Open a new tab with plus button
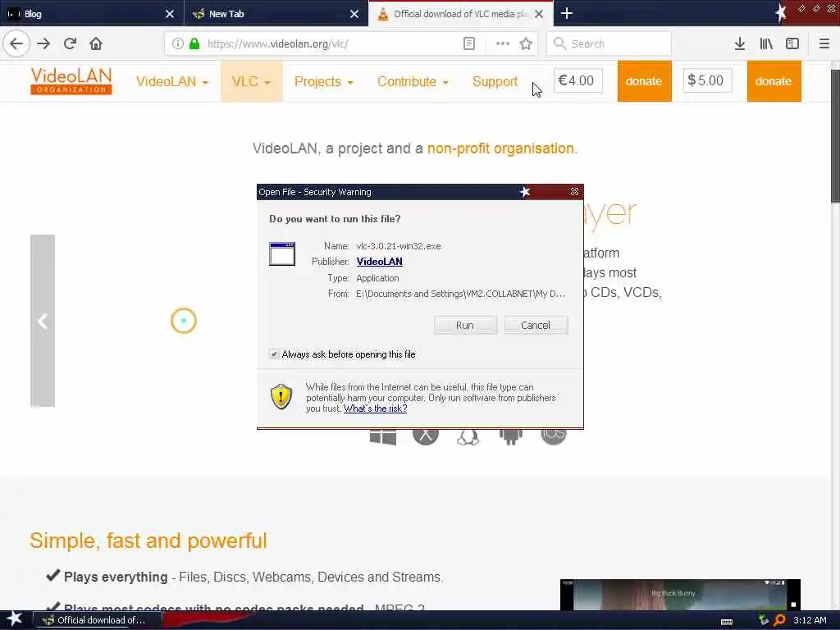This screenshot has height=630, width=840. 567,13
